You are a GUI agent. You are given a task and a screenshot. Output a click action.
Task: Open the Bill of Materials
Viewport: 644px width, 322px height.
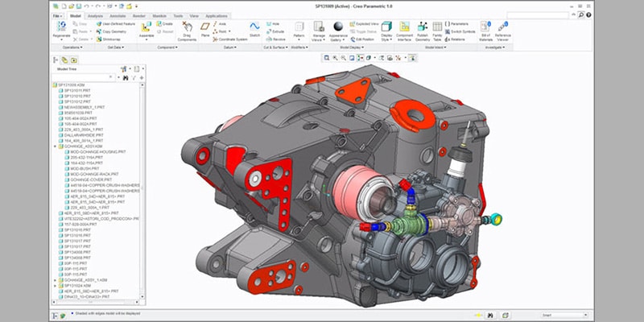pyautogui.click(x=486, y=27)
